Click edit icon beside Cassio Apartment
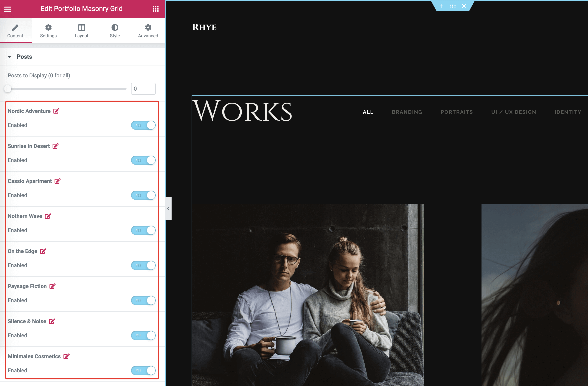588x386 pixels. [57, 181]
